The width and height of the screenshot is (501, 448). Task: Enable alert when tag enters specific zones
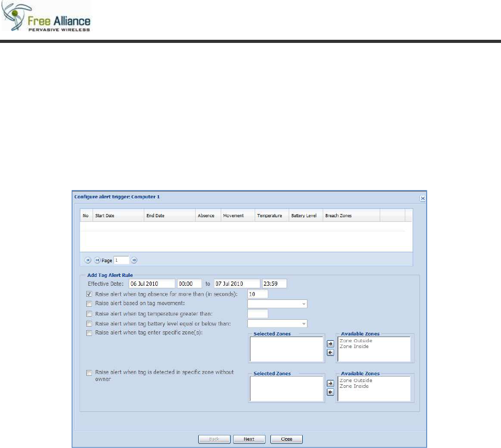(x=89, y=333)
